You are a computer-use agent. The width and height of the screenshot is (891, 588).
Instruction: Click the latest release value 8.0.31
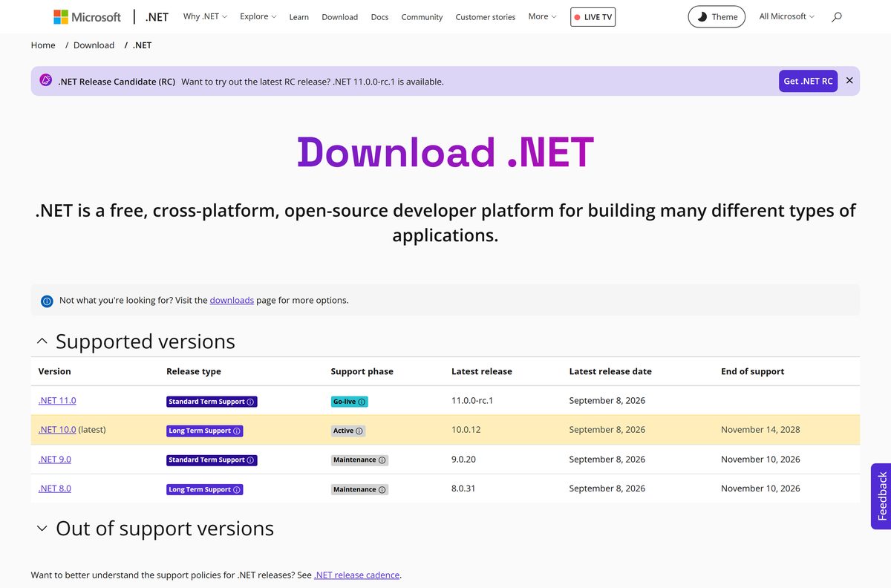(465, 489)
